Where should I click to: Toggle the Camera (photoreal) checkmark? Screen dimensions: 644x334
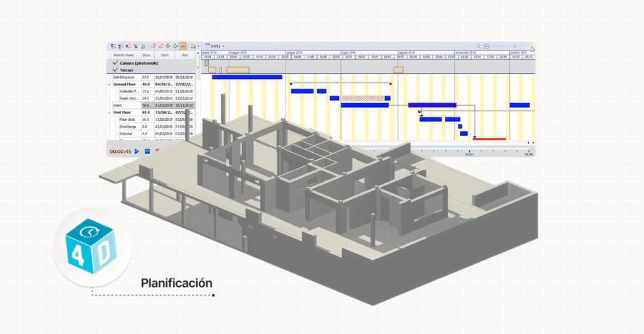coord(115,64)
